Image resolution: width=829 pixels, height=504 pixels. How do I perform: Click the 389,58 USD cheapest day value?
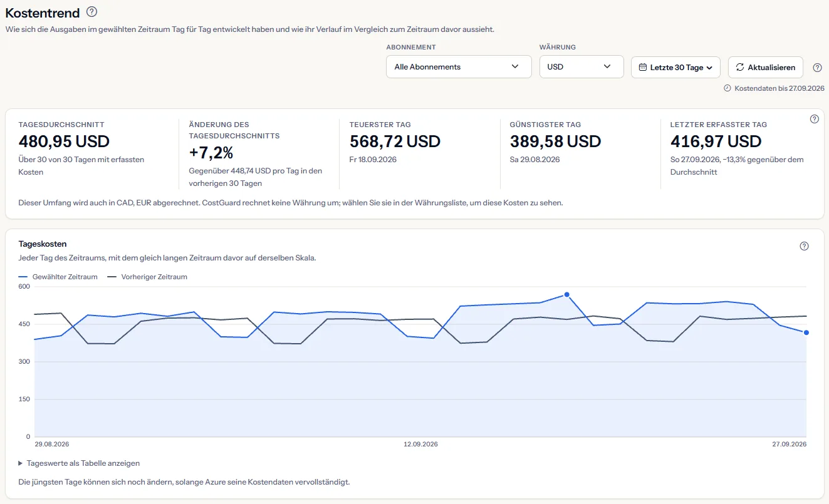click(555, 141)
